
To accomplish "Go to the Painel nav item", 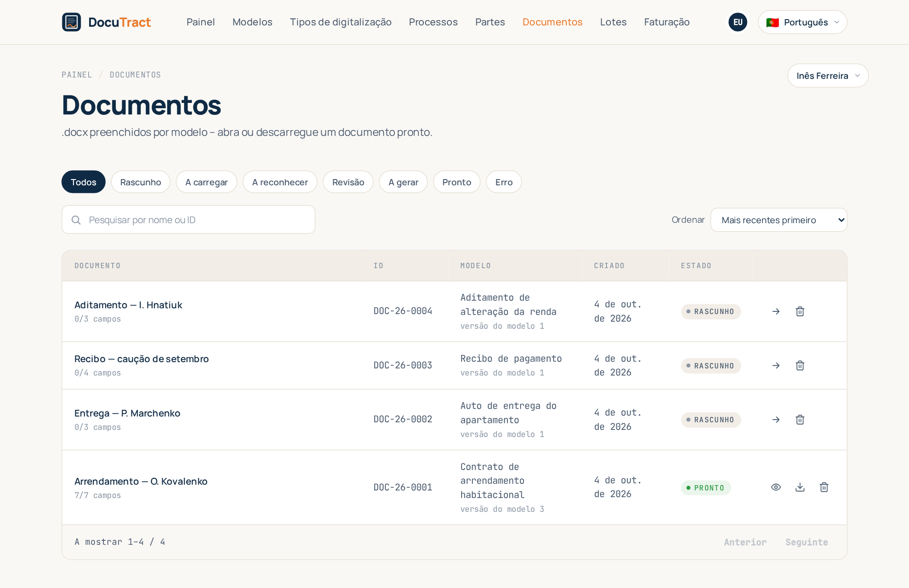I will tap(201, 22).
